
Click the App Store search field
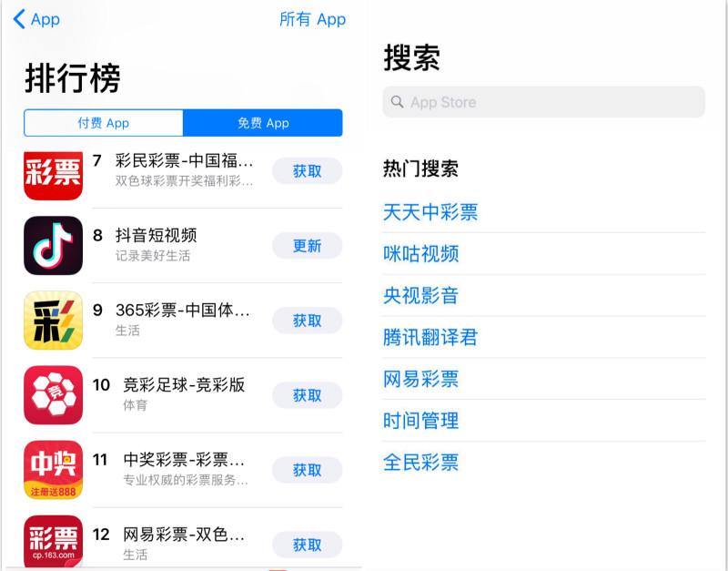click(x=544, y=102)
